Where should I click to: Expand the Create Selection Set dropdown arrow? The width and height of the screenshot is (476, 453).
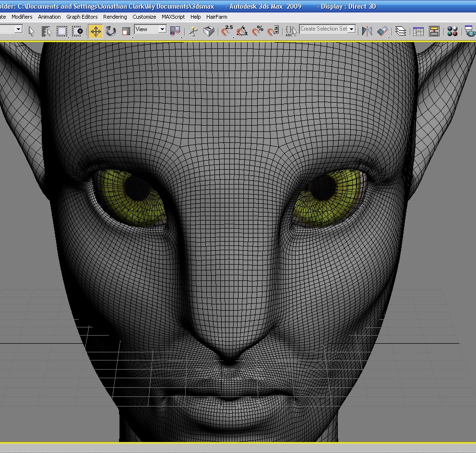(x=352, y=29)
